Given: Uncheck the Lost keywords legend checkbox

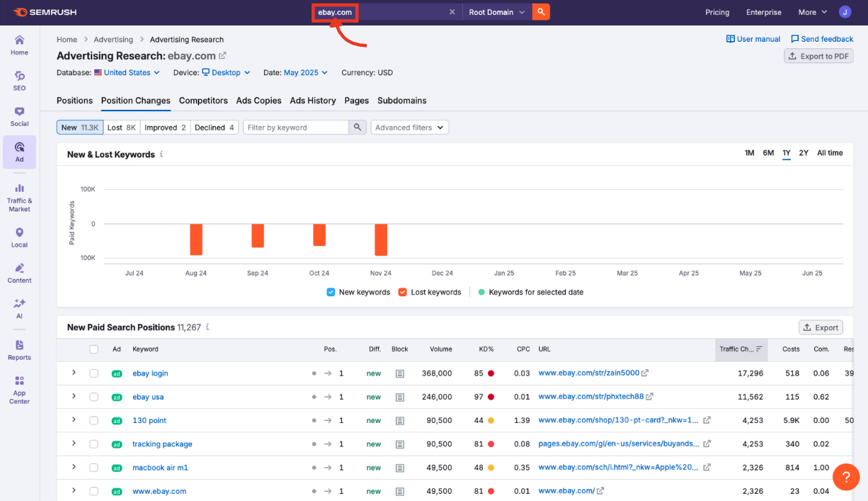Looking at the screenshot, I should coord(403,292).
